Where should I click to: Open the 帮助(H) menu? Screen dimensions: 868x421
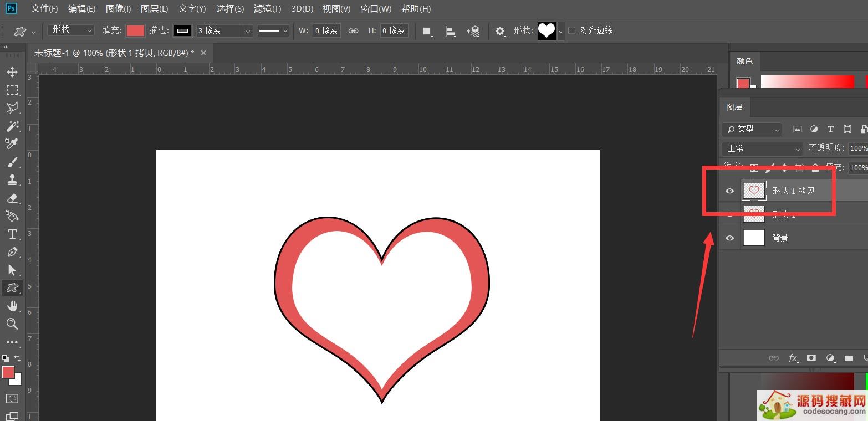(416, 9)
